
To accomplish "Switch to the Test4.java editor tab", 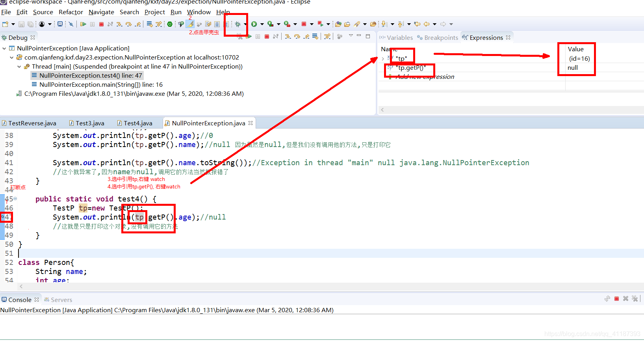I will pyautogui.click(x=135, y=123).
